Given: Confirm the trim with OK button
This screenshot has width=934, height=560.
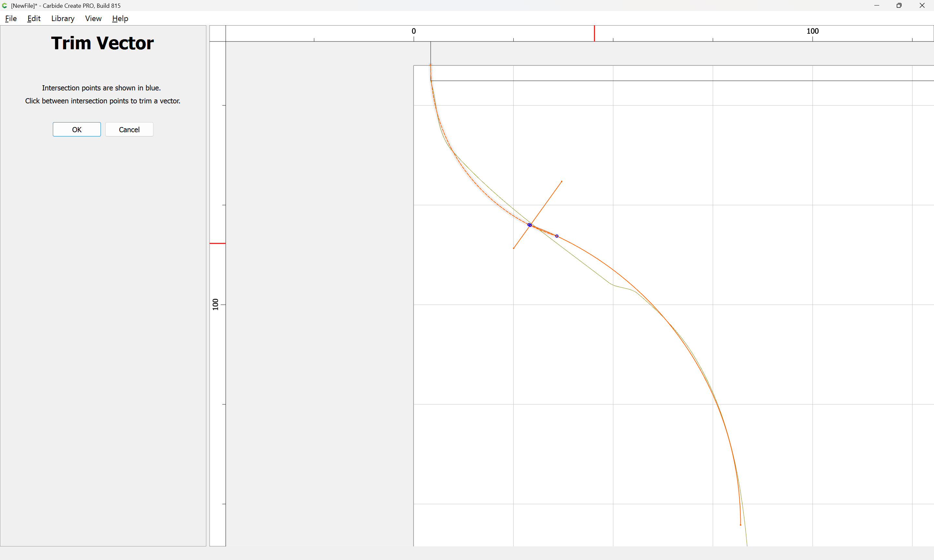Looking at the screenshot, I should click(x=77, y=129).
